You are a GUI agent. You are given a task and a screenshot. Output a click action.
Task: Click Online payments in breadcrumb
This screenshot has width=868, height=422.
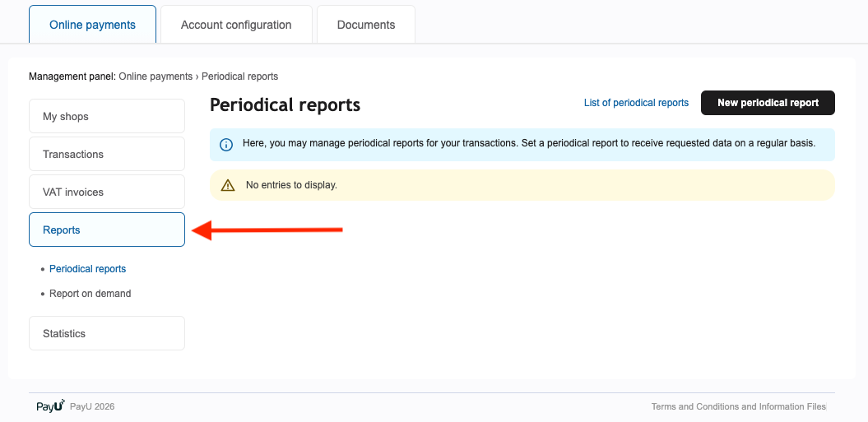[155, 77]
